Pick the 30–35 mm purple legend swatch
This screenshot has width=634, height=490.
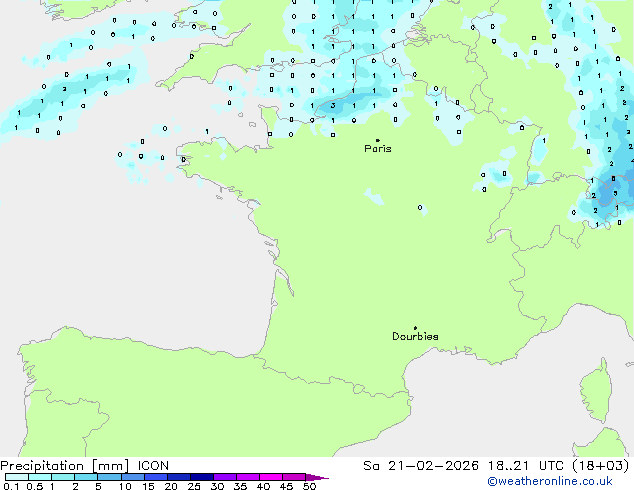(225, 477)
